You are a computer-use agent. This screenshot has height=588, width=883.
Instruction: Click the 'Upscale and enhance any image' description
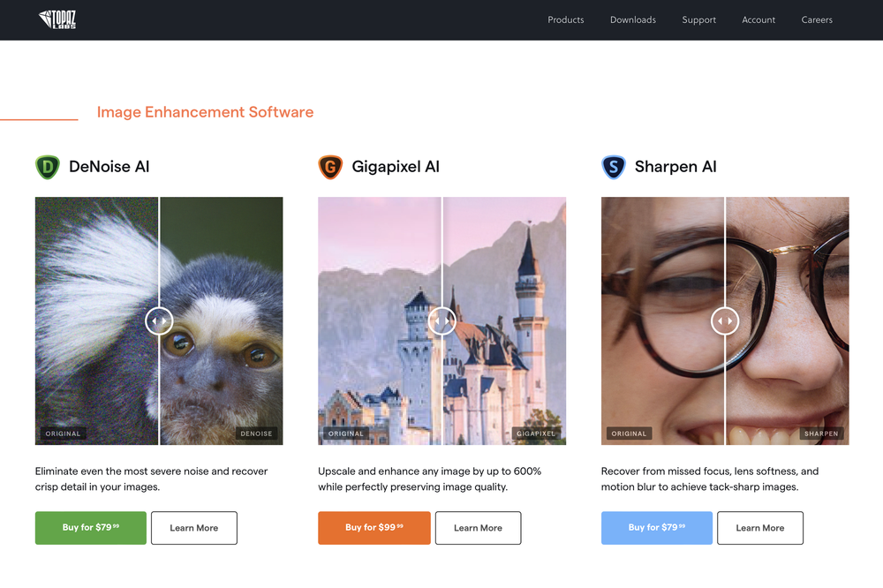coord(430,479)
